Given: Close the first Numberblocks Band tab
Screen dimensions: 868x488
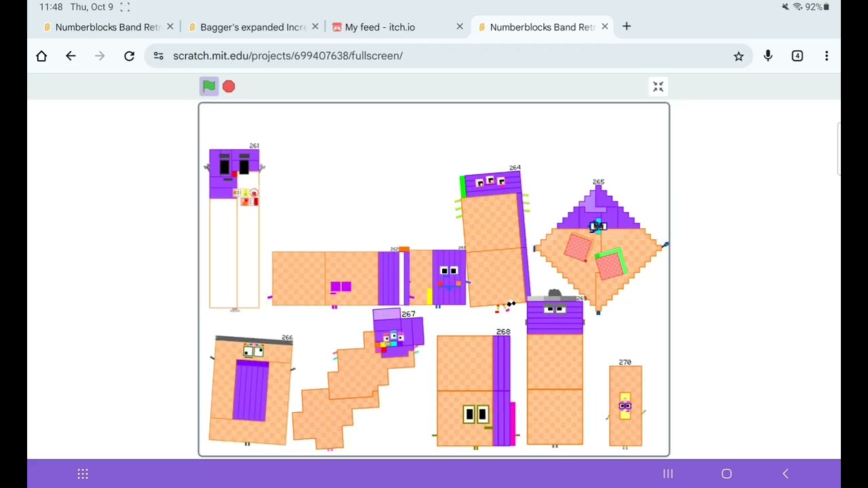Looking at the screenshot, I should click(x=170, y=26).
